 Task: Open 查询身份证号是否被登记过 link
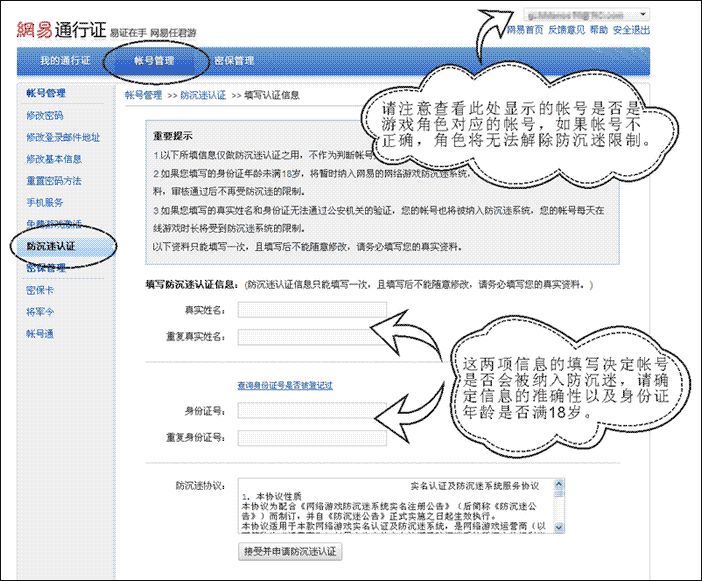[285, 385]
